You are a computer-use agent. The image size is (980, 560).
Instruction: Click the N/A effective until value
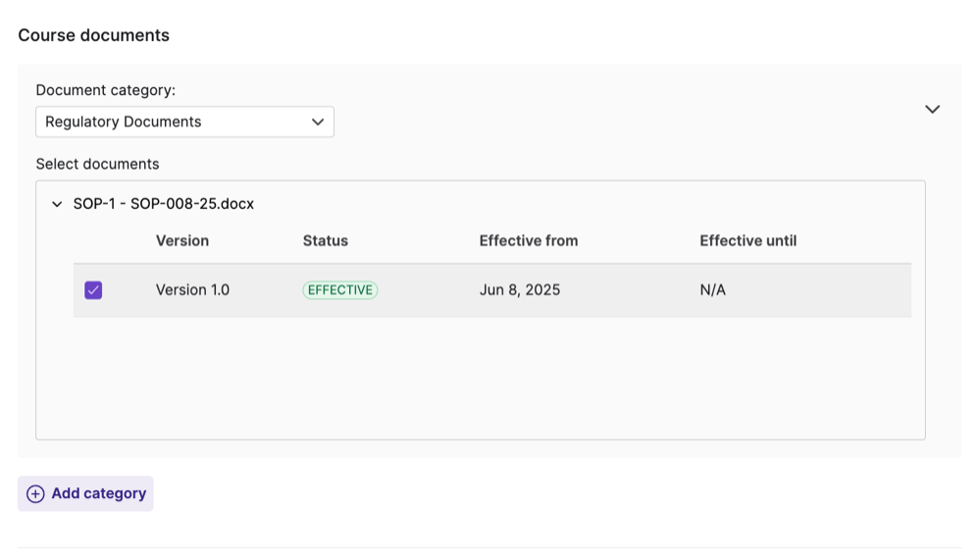tap(712, 290)
